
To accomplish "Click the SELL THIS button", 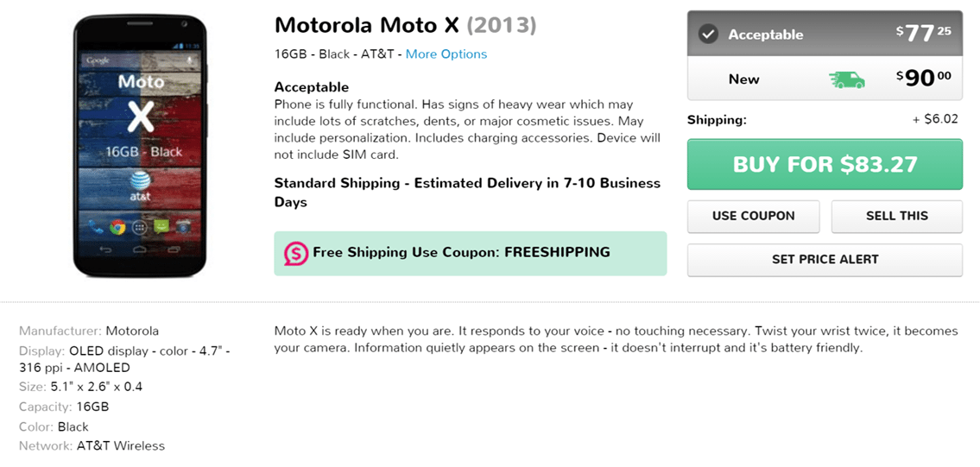I will [x=896, y=216].
